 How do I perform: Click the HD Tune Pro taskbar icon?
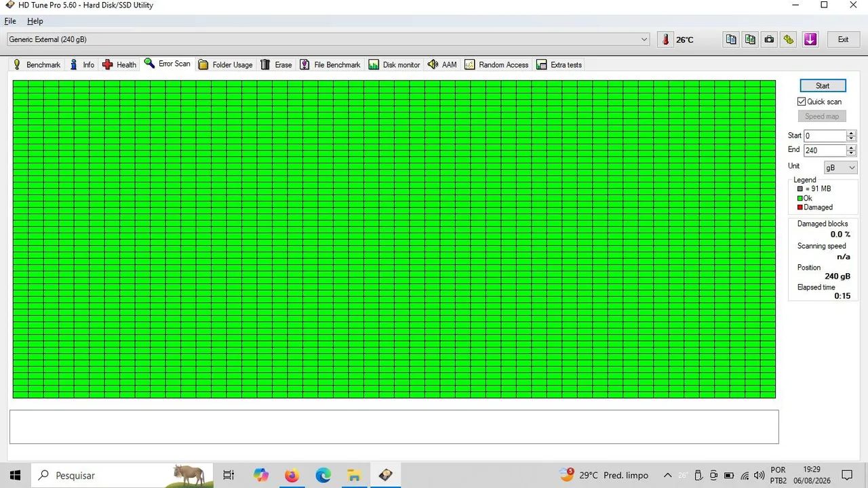(385, 475)
